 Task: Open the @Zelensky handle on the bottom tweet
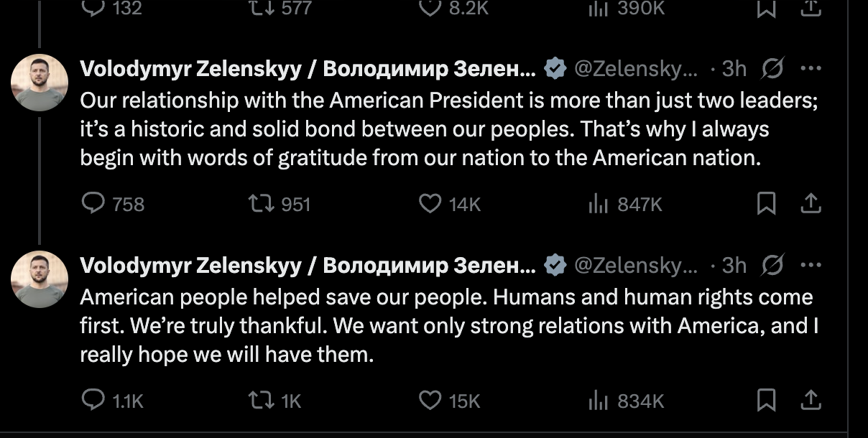click(635, 266)
